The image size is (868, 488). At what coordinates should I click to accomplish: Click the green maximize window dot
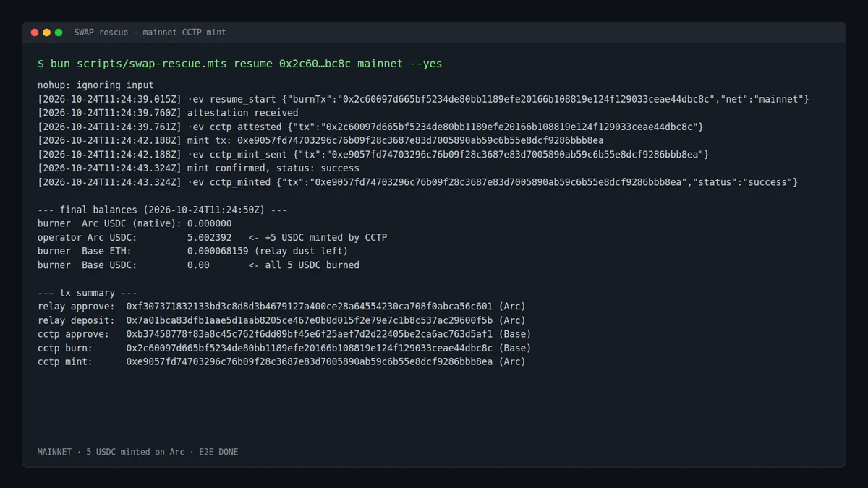59,33
